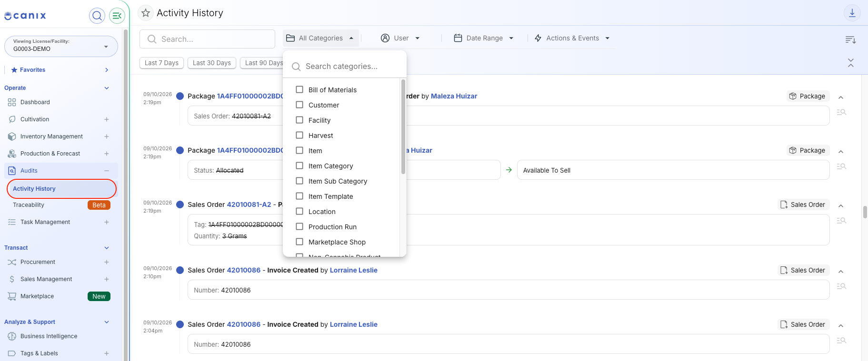Image resolution: width=868 pixels, height=361 pixels.
Task: Click the Procurement shuffle icon
Action: [12, 262]
